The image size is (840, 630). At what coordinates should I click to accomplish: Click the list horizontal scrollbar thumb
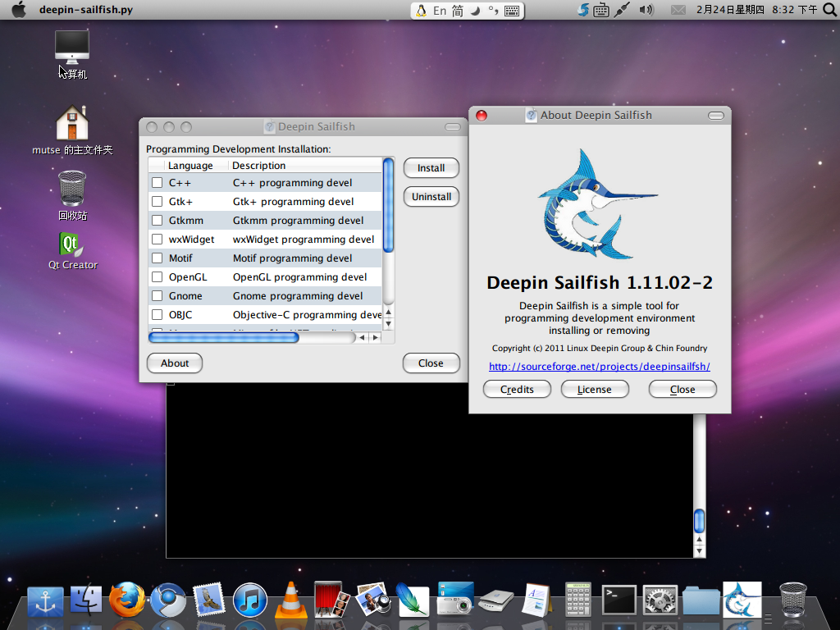coord(224,337)
